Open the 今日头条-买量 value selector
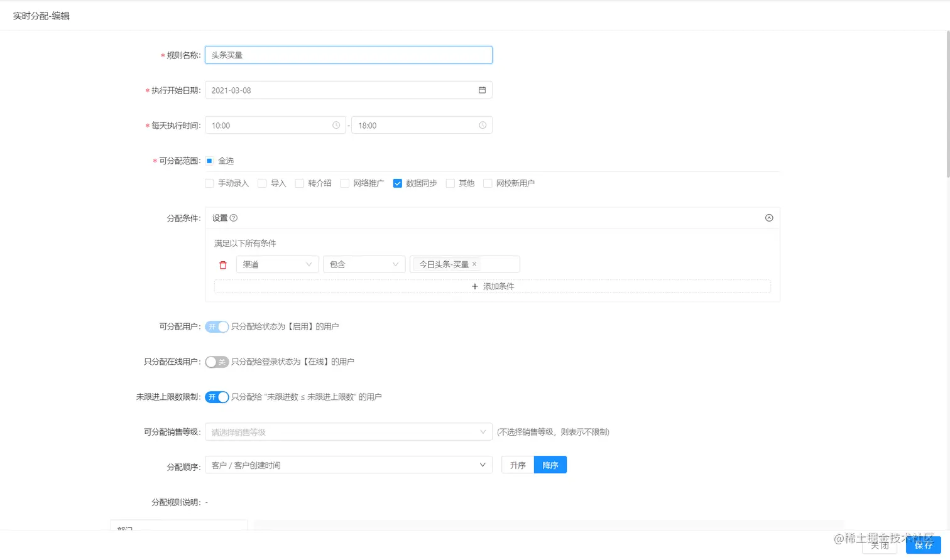The width and height of the screenshot is (950, 560). pyautogui.click(x=464, y=264)
